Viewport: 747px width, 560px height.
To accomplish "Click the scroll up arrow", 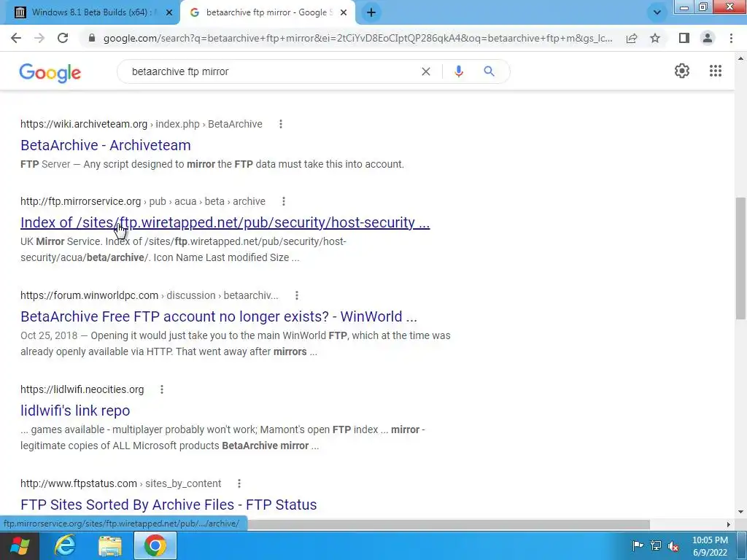I will [740, 58].
